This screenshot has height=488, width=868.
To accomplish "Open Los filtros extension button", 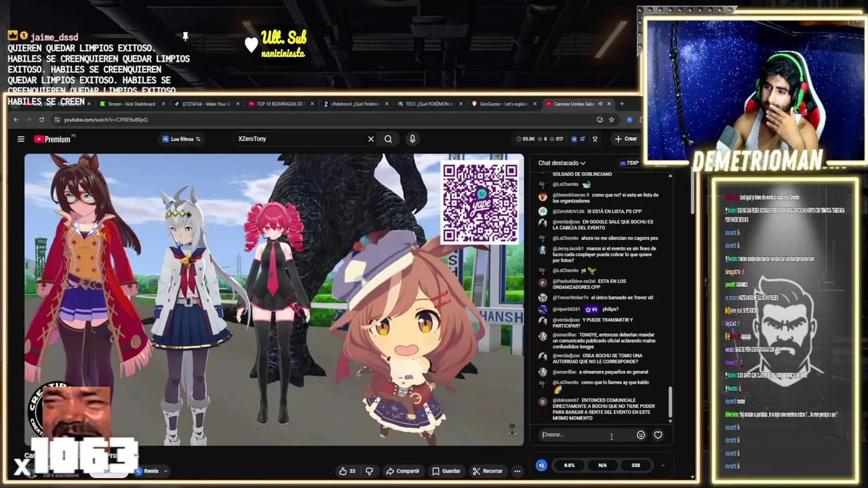I will point(181,139).
